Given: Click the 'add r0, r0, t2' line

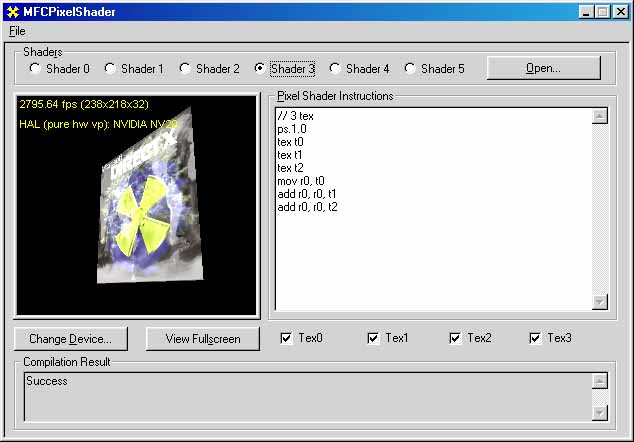Looking at the screenshot, I should [x=307, y=207].
